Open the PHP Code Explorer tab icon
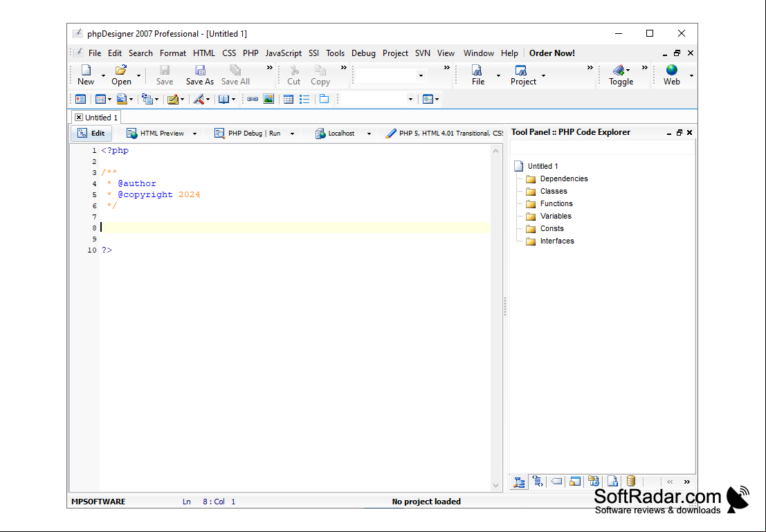Screen dimensions: 766x532 (x=519, y=481)
